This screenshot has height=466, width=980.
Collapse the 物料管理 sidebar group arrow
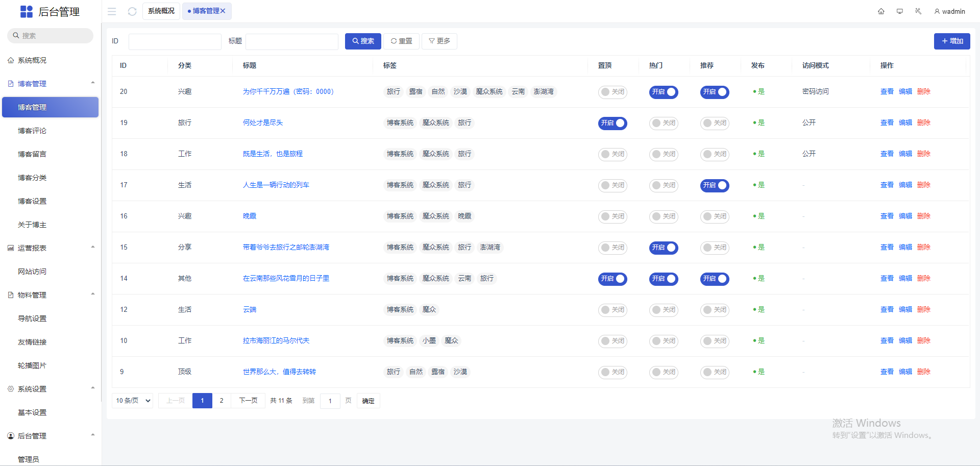pyautogui.click(x=93, y=294)
